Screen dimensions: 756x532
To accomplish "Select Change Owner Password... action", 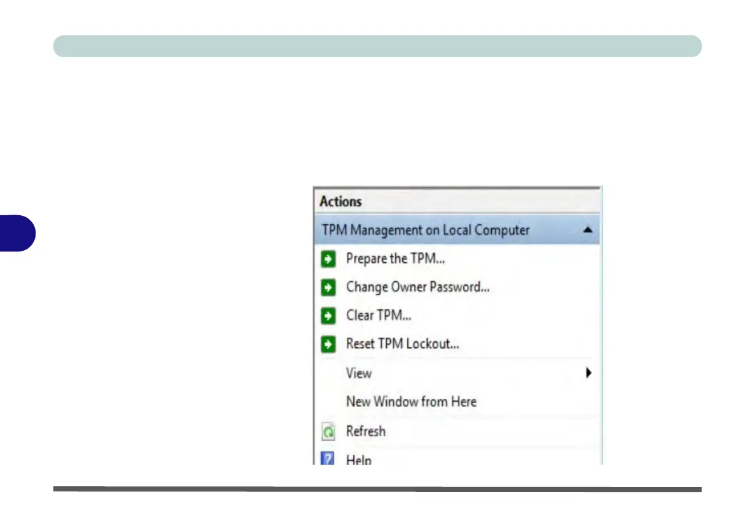I will tap(417, 287).
